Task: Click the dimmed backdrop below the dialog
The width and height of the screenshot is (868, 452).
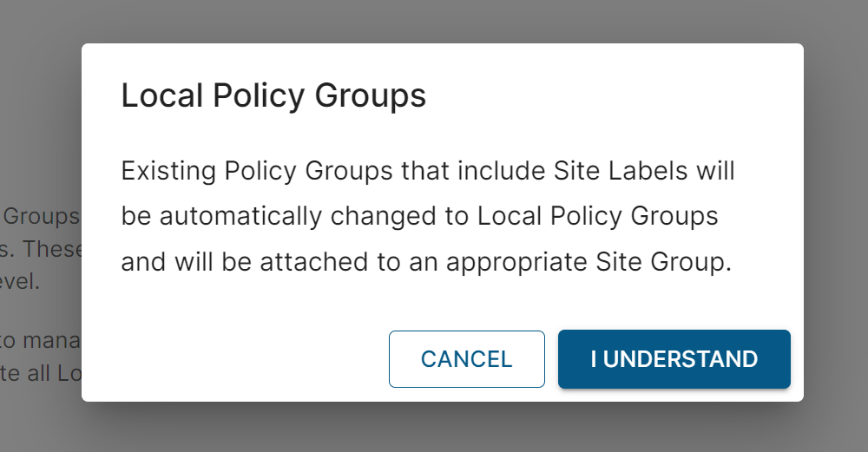Action: (434, 427)
